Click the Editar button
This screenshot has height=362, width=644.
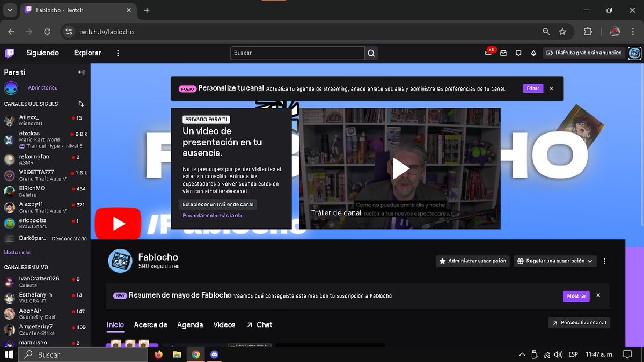pos(533,88)
